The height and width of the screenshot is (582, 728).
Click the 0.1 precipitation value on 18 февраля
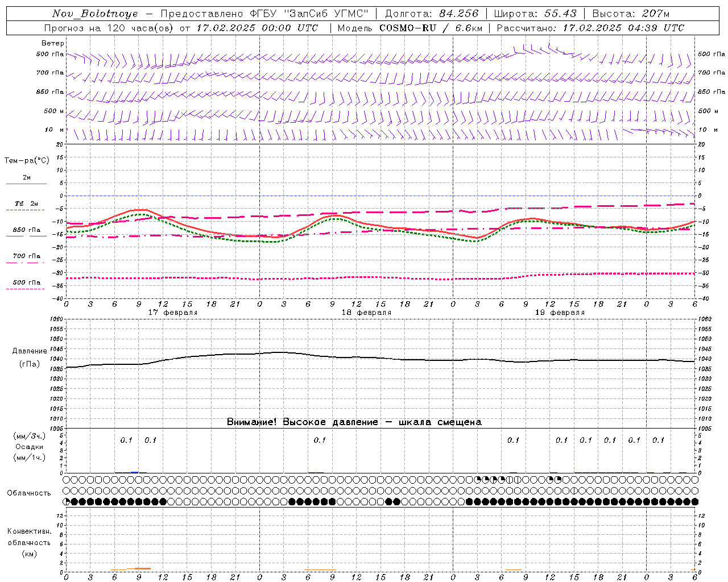click(320, 440)
